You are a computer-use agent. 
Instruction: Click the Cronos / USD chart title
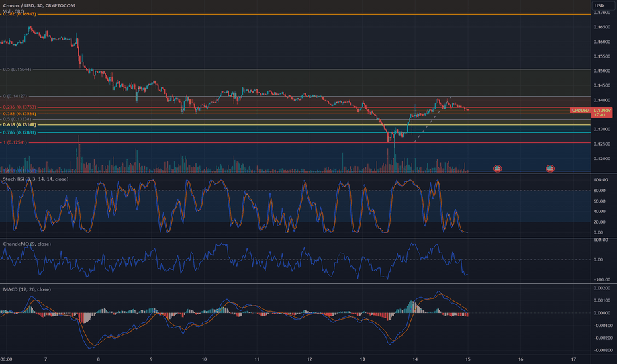pos(39,5)
